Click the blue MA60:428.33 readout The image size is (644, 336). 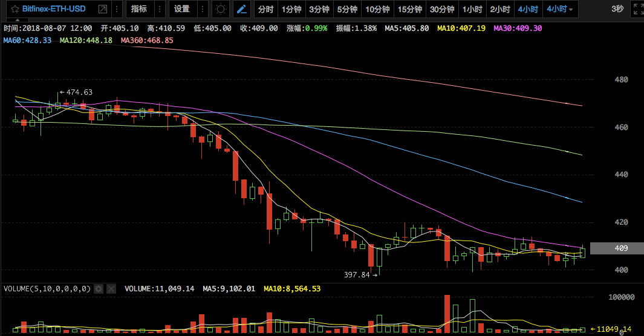28,40
